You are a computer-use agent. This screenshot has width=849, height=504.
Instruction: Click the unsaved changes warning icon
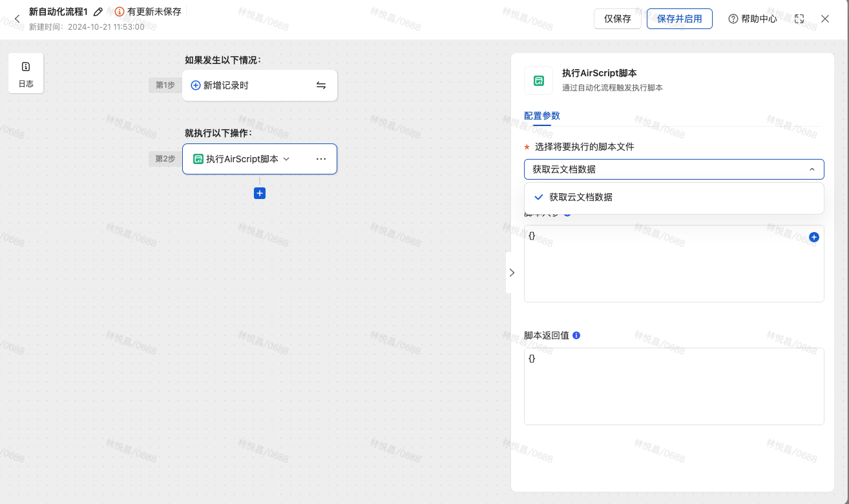[x=120, y=12]
